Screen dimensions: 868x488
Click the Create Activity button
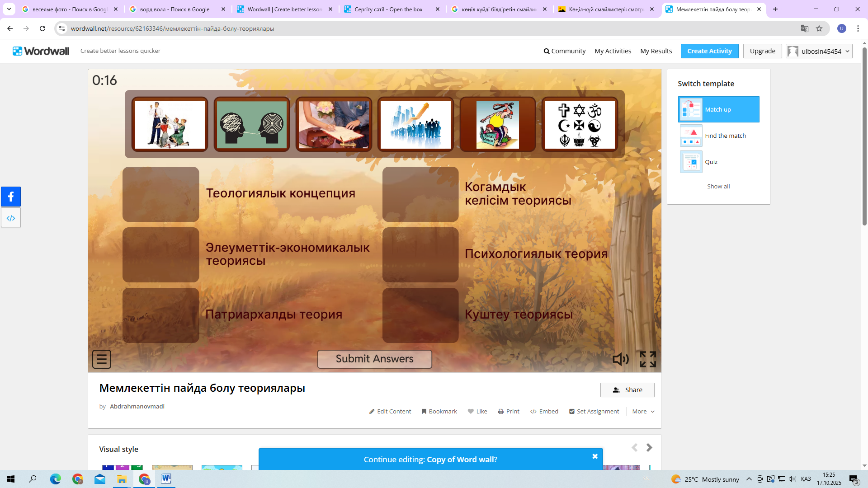pos(709,51)
